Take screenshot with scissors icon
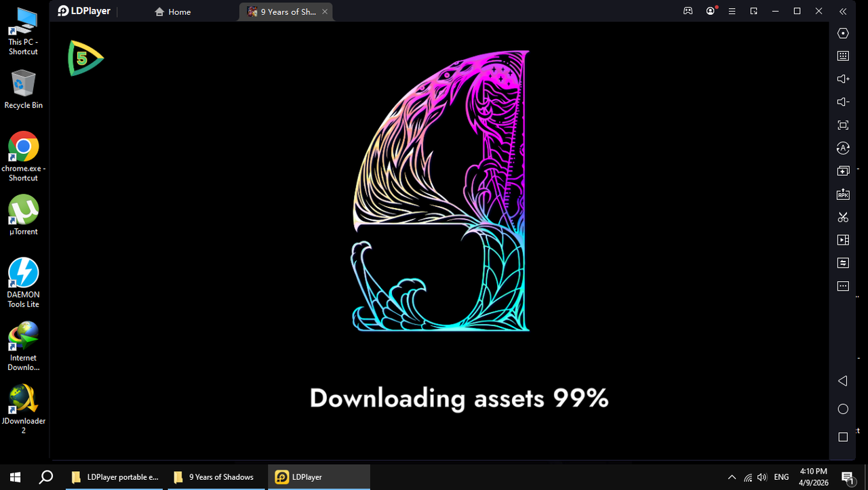 843,217
